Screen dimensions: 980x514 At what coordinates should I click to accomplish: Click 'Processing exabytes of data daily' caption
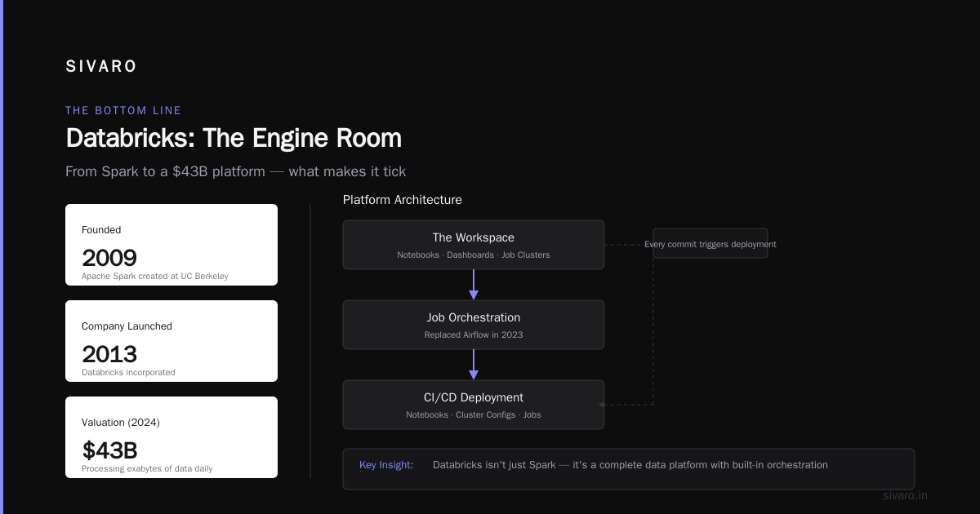[147, 468]
